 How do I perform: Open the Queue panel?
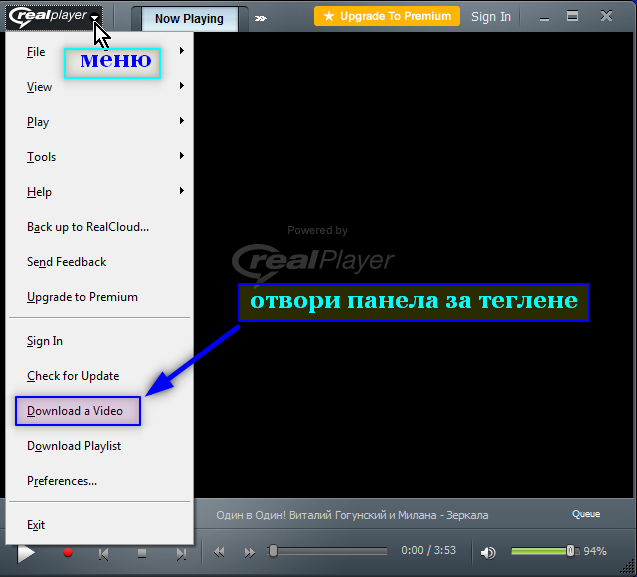tap(586, 514)
